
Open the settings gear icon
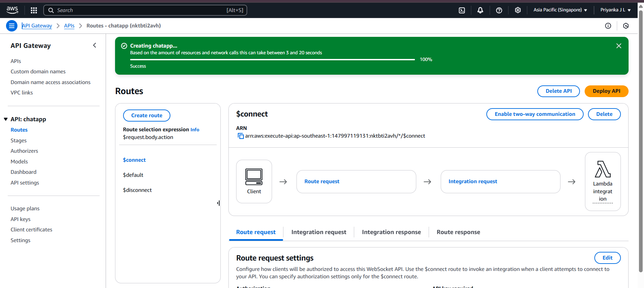(518, 10)
